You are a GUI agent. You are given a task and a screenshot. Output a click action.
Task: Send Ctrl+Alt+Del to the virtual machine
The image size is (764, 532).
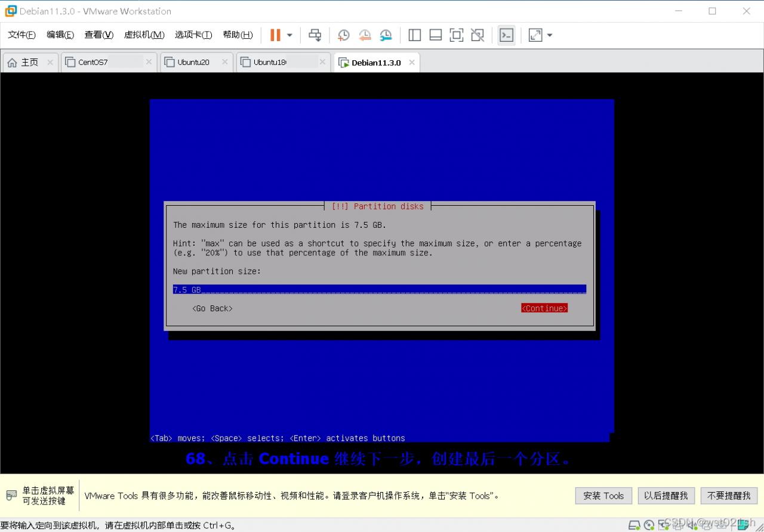pos(315,35)
